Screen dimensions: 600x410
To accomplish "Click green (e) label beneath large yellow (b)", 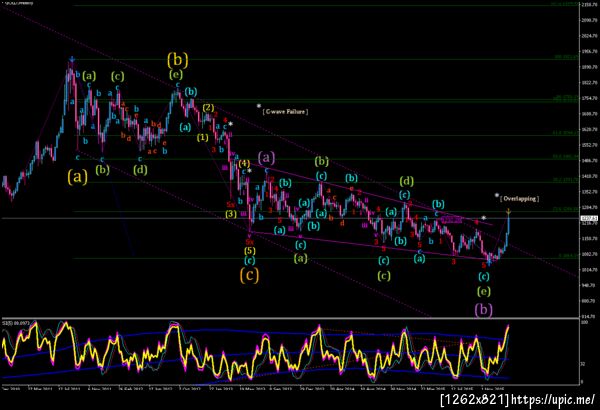I will (176, 75).
